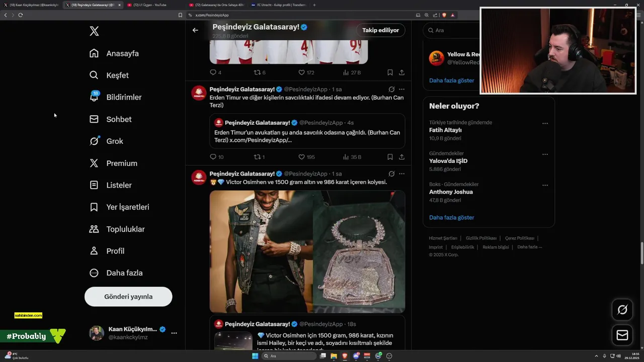Click the Ara search field on X

[x=450, y=30]
